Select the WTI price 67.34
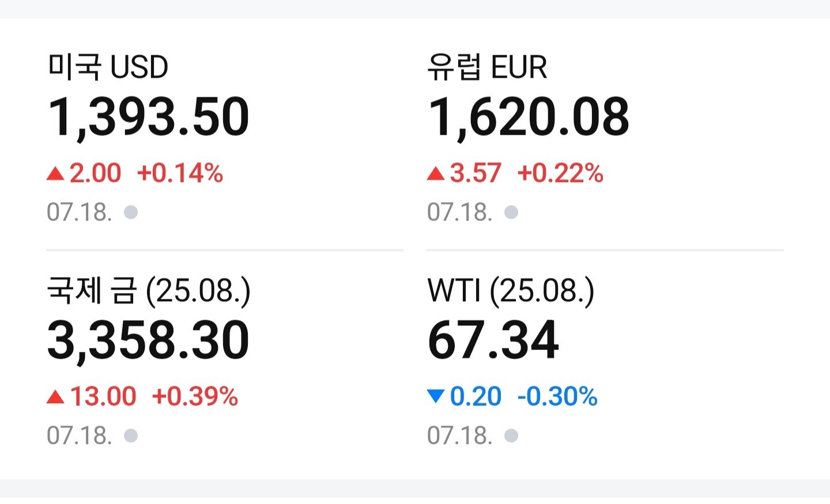This screenshot has width=830, height=504. [x=493, y=340]
